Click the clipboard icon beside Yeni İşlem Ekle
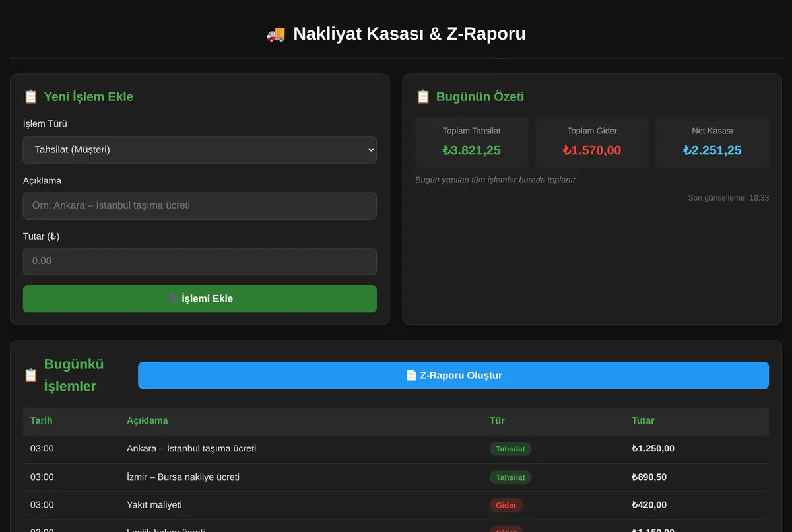The image size is (792, 532). pos(30,96)
